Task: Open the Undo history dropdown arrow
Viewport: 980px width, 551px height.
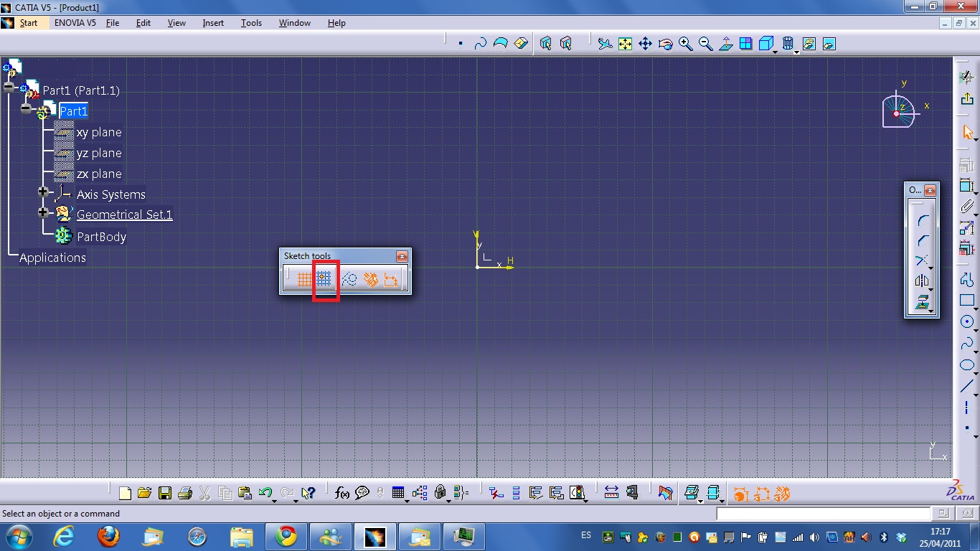Action: point(275,500)
